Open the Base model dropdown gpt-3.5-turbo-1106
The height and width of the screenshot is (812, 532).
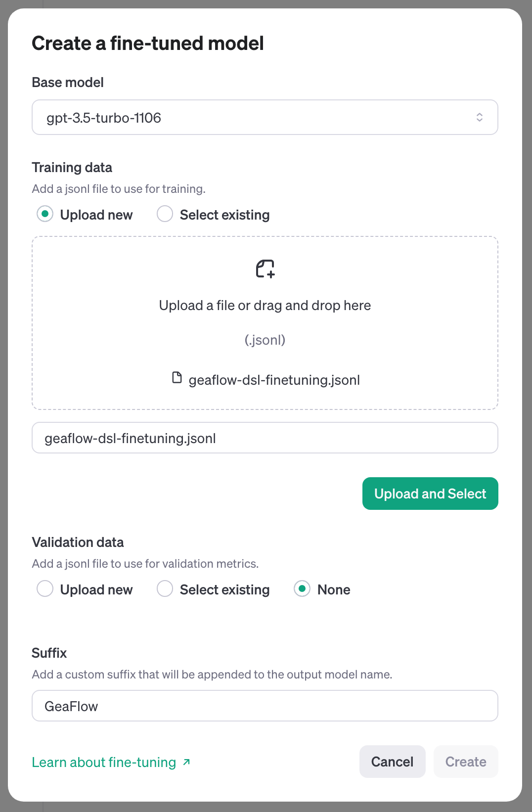[x=265, y=117]
